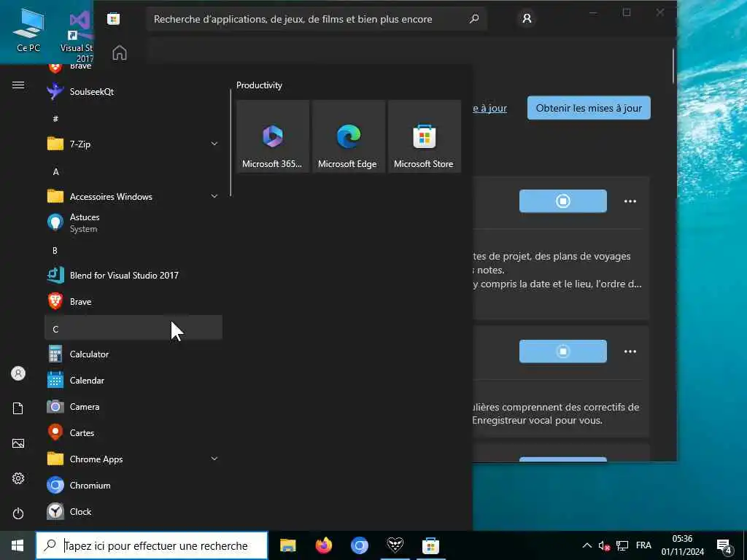The width and height of the screenshot is (747, 560).
Task: Select the C letter section header
Action: tap(133, 327)
